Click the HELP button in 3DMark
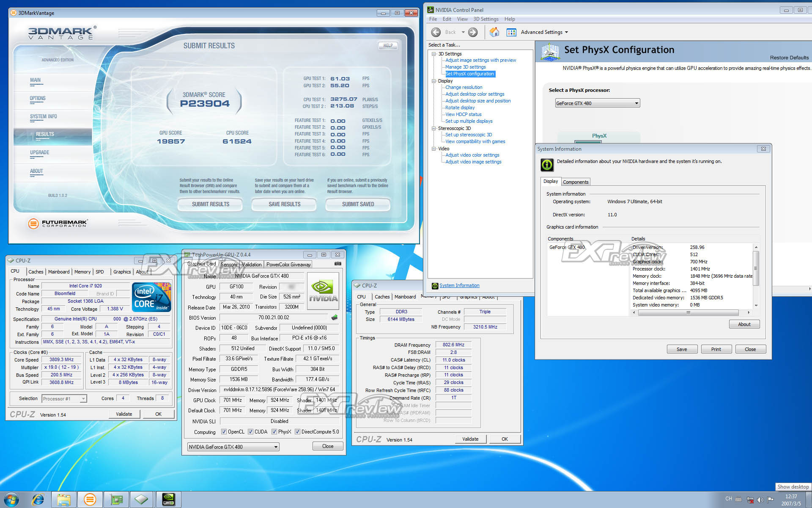 [x=388, y=45]
